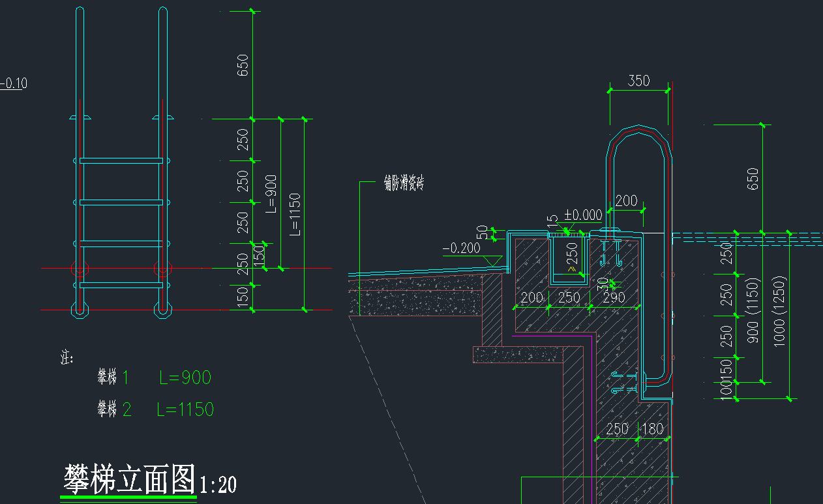823x504 pixels.
Task: Select the rotated L=1150 dimension beside ladder elevation
Action: (x=295, y=213)
